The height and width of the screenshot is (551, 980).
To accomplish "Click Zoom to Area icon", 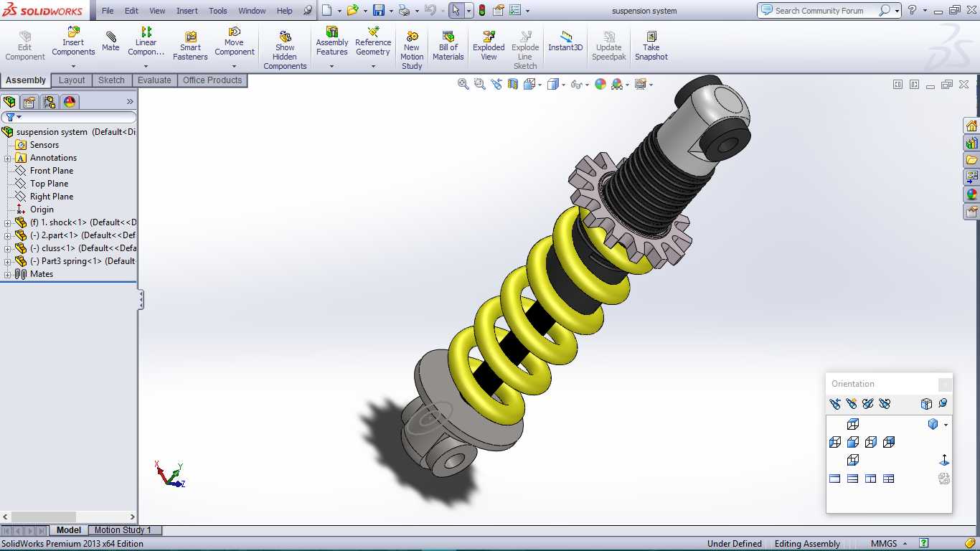I will coord(480,84).
